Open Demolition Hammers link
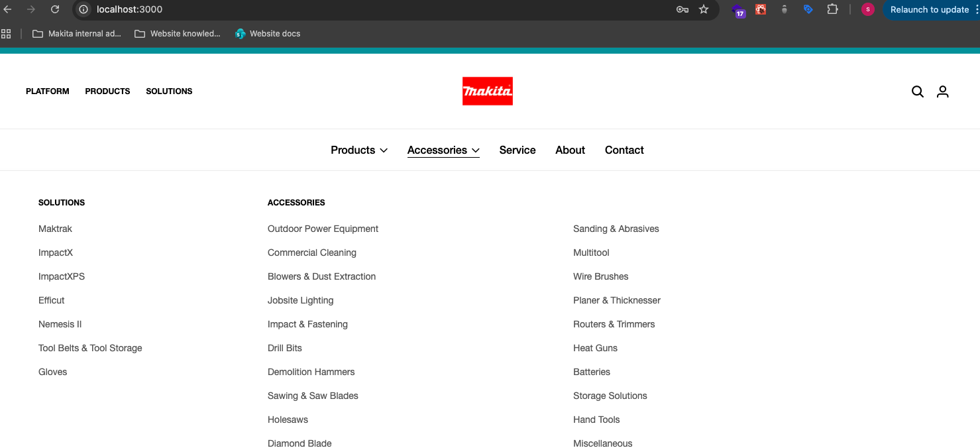This screenshot has height=448, width=980. (x=311, y=372)
